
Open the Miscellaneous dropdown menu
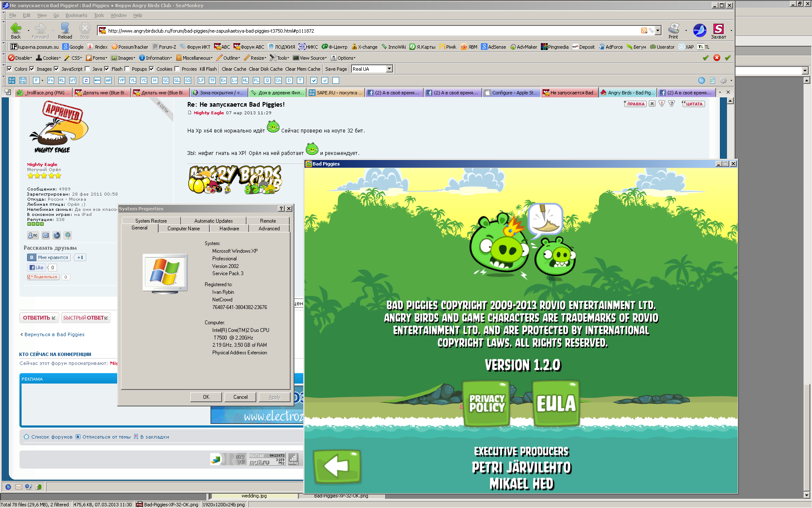tap(195, 58)
